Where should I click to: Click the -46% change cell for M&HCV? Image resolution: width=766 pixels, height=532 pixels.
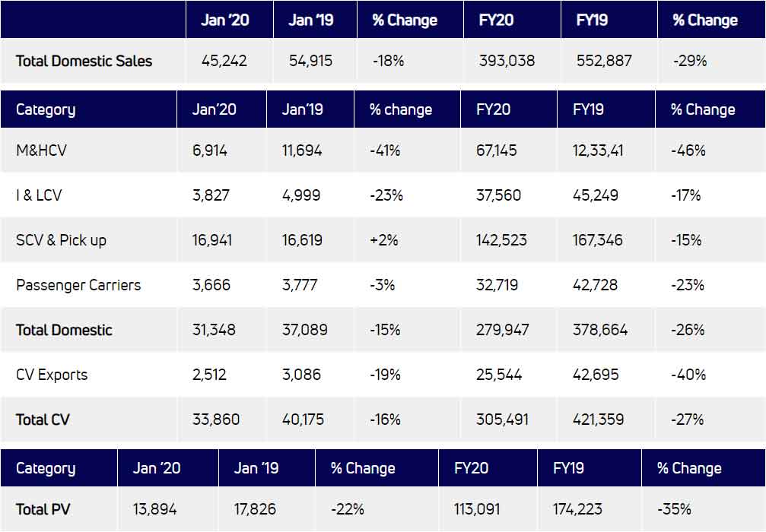(x=688, y=150)
